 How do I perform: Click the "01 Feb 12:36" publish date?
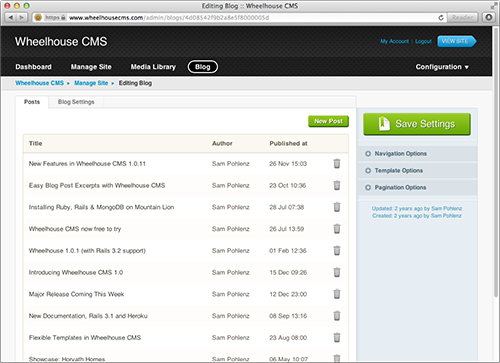(x=288, y=251)
